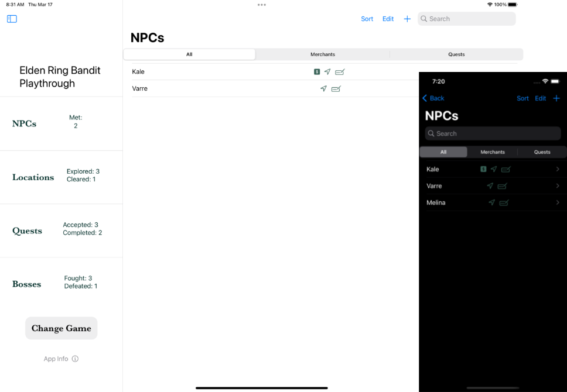Click the App Info circle icon
Image resolution: width=567 pixels, height=392 pixels.
pos(75,359)
